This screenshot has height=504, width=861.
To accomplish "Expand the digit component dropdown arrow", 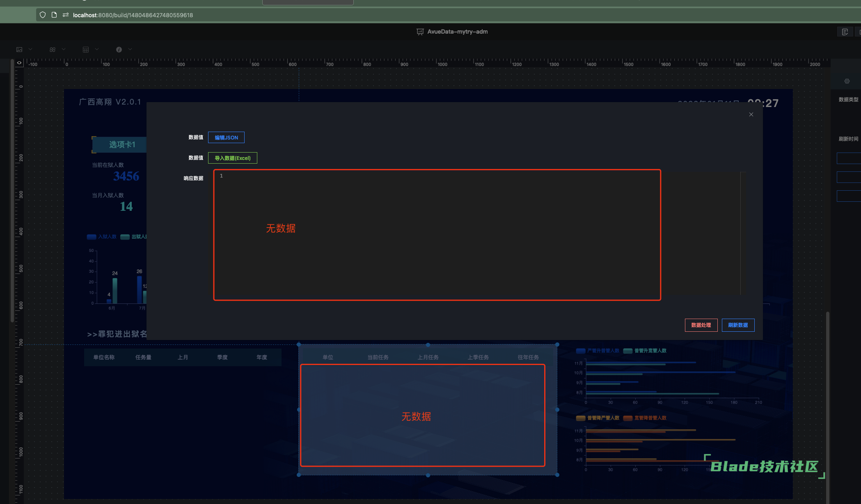I will click(x=64, y=49).
